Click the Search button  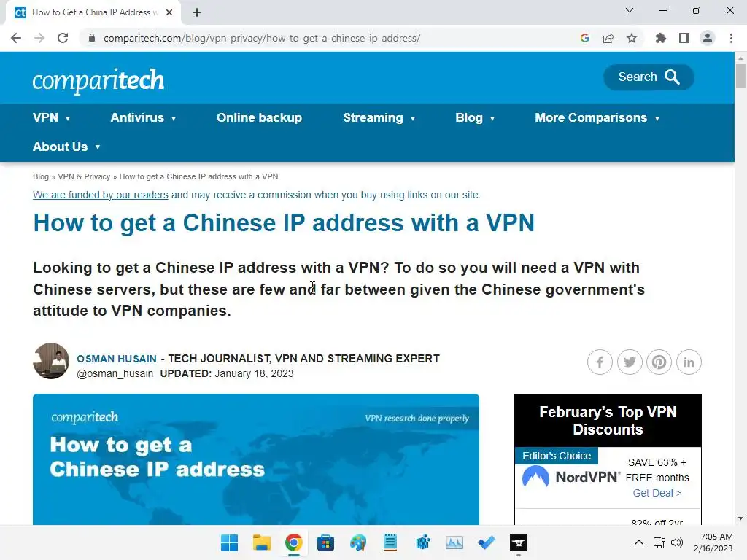[649, 77]
